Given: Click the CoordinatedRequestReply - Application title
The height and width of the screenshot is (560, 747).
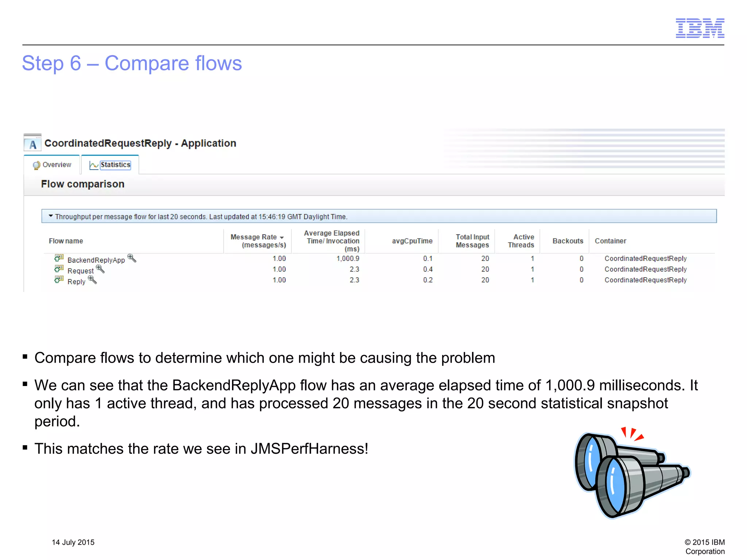Looking at the screenshot, I should pyautogui.click(x=140, y=143).
